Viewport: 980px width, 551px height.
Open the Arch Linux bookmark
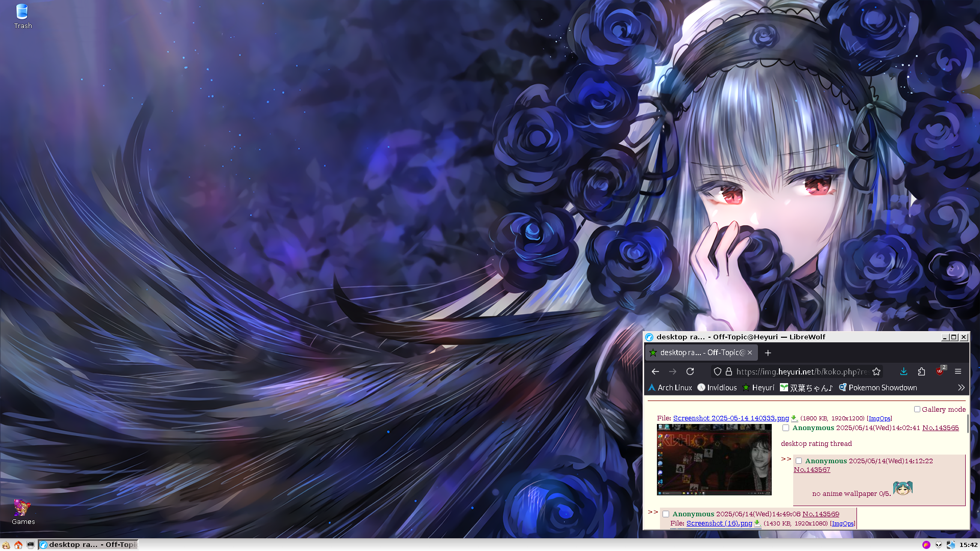coord(670,388)
